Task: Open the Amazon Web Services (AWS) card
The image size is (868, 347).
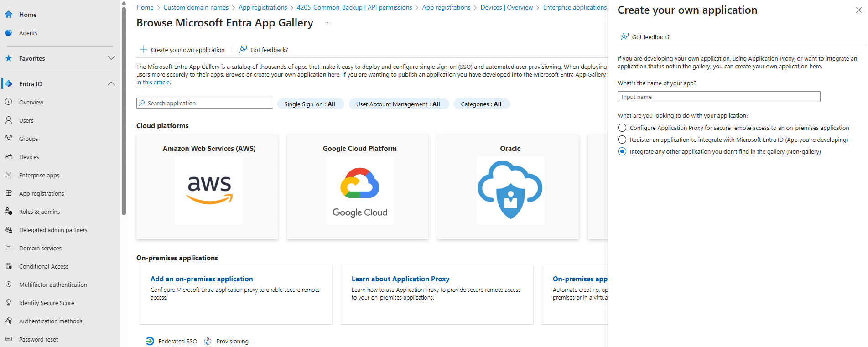Action: (x=207, y=186)
